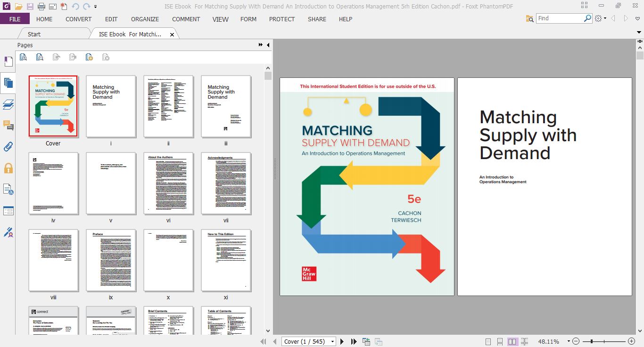Go to previous view icon in status bar
This screenshot has height=347, width=644.
pos(366,341)
